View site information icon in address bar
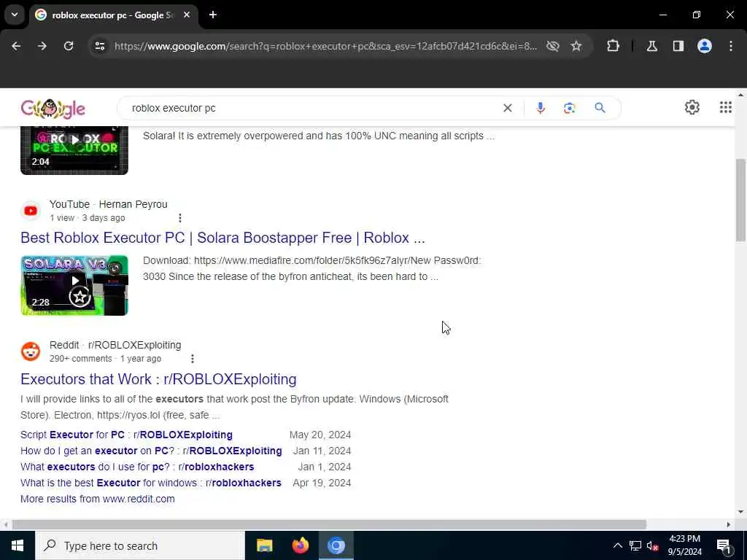Screen dimensions: 747x560 (100, 46)
